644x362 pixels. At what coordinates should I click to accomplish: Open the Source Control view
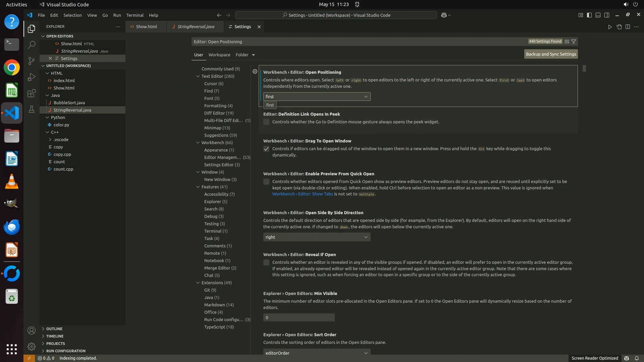[31, 61]
